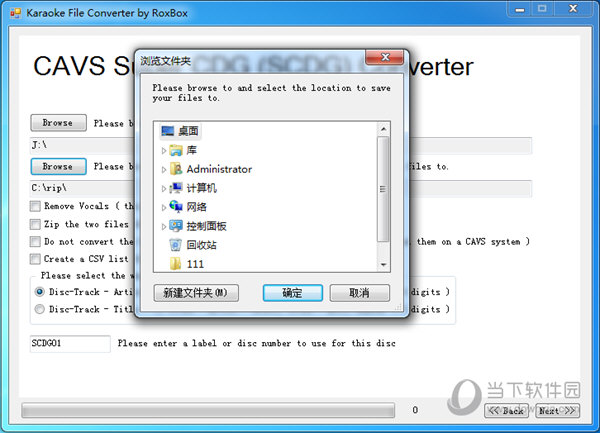This screenshot has width=600, height=433.
Task: Click the Cancel (取消) button
Action: 360,293
